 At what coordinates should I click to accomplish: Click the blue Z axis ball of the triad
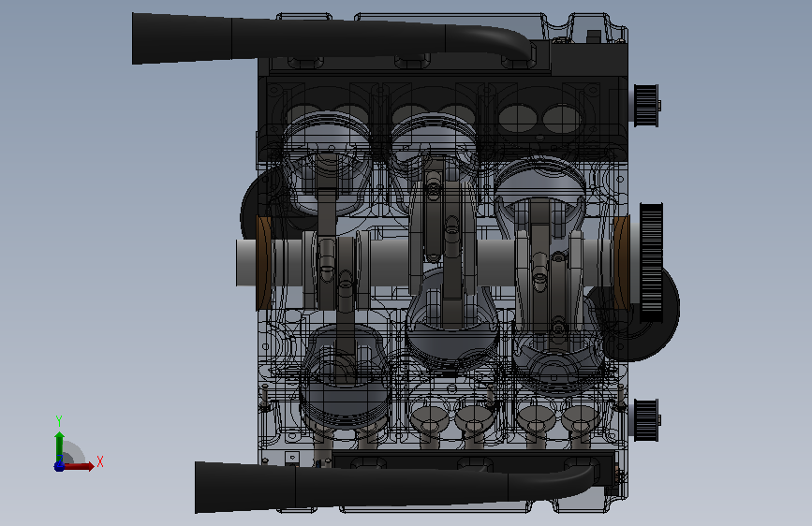pos(59,466)
